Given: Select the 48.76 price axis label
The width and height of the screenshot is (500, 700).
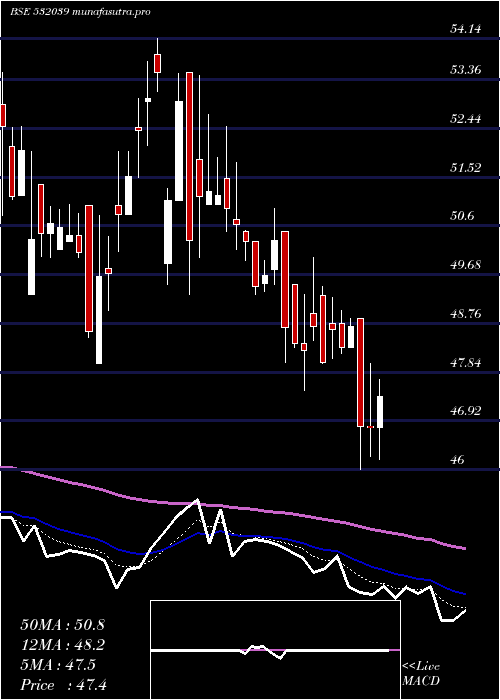Looking at the screenshot, I should 466,314.
